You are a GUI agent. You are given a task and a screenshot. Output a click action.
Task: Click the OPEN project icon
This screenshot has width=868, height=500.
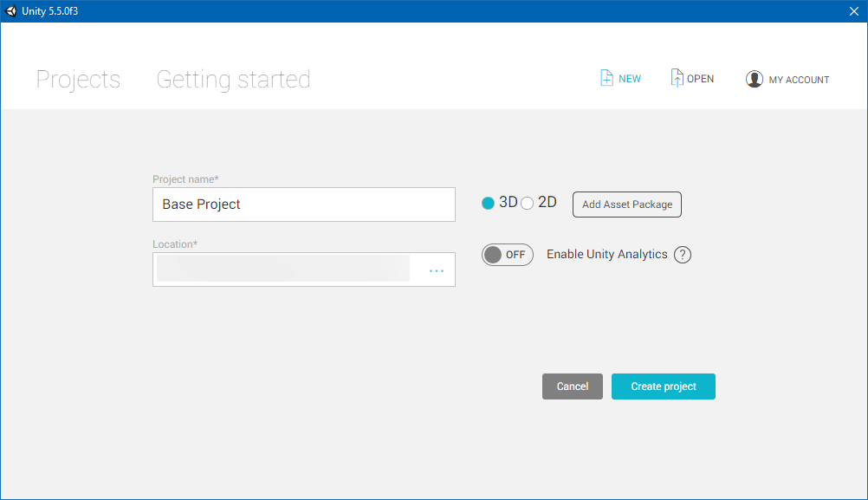point(692,78)
